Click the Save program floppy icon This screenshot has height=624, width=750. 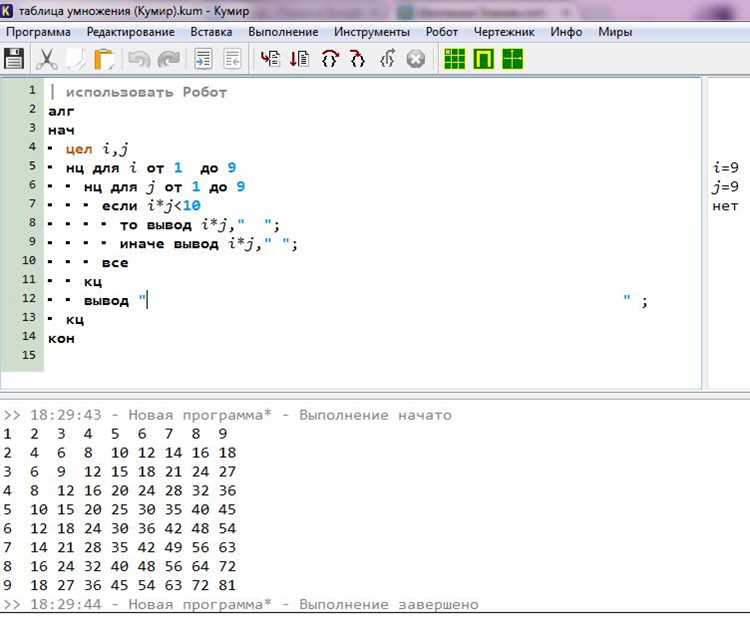tap(13, 59)
